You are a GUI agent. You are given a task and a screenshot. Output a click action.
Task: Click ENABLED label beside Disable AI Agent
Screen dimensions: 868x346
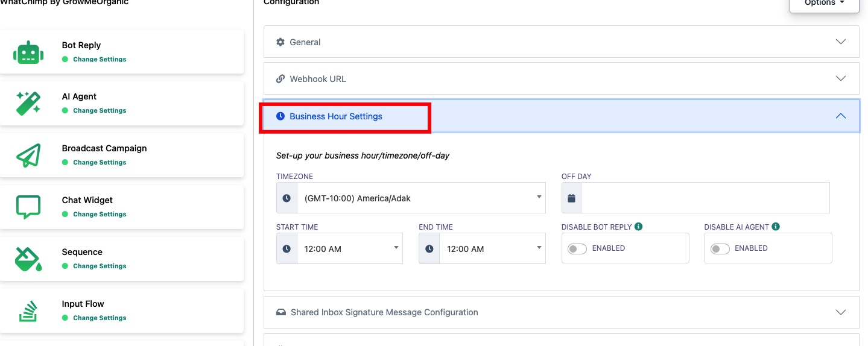point(751,248)
